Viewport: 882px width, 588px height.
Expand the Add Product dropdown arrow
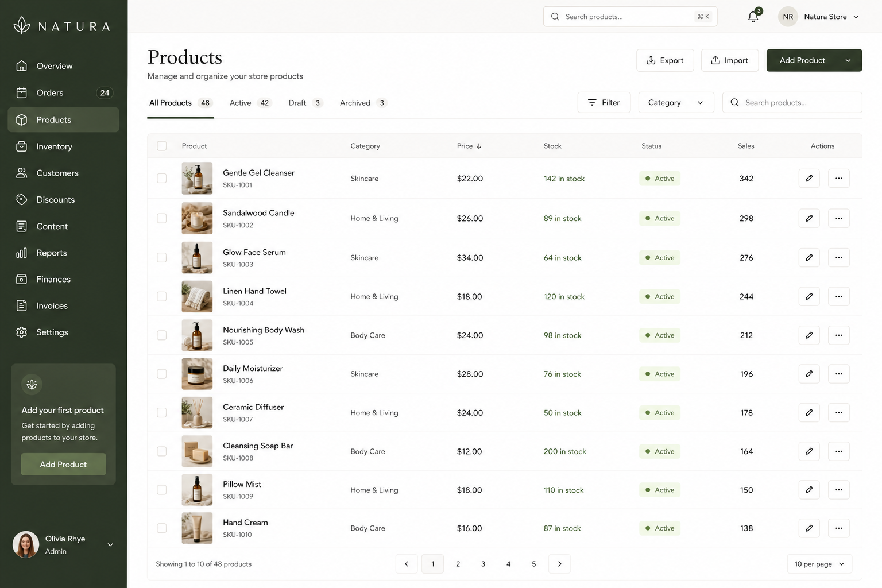848,60
